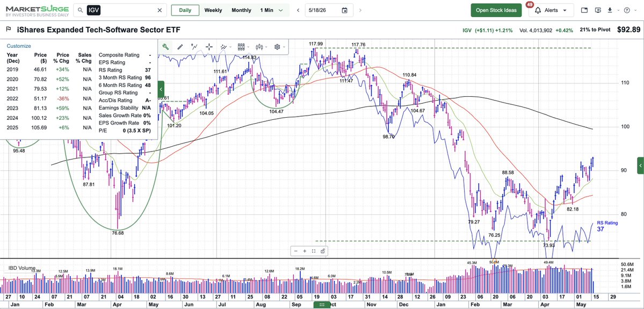Click the 2022 price 51.17 row

coord(49,99)
